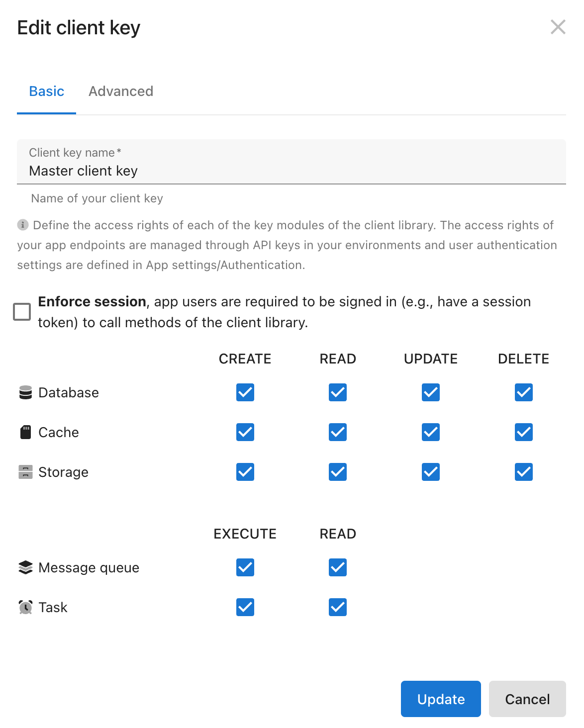Image resolution: width=584 pixels, height=728 pixels.
Task: Disable CREATE permission for Database
Action: 245,392
